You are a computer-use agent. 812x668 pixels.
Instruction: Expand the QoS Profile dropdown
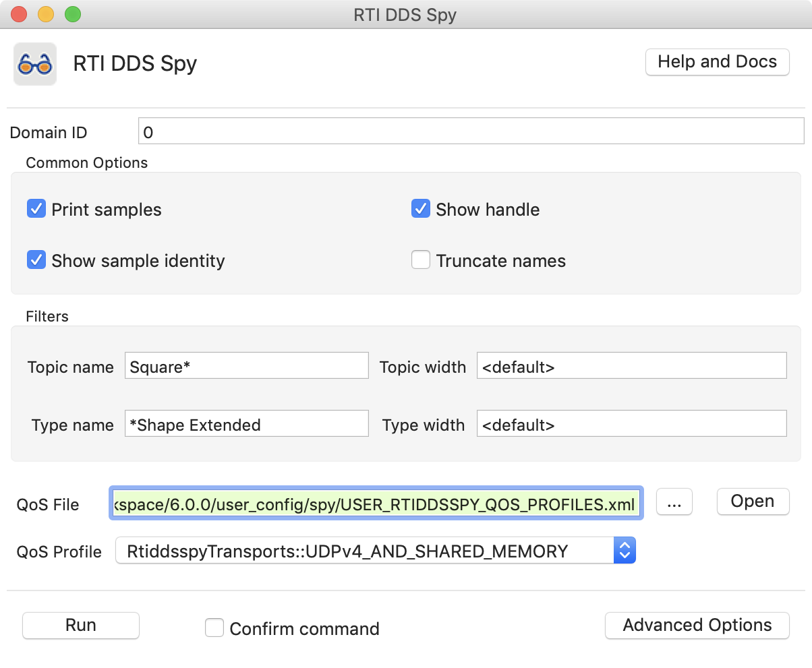click(376, 551)
